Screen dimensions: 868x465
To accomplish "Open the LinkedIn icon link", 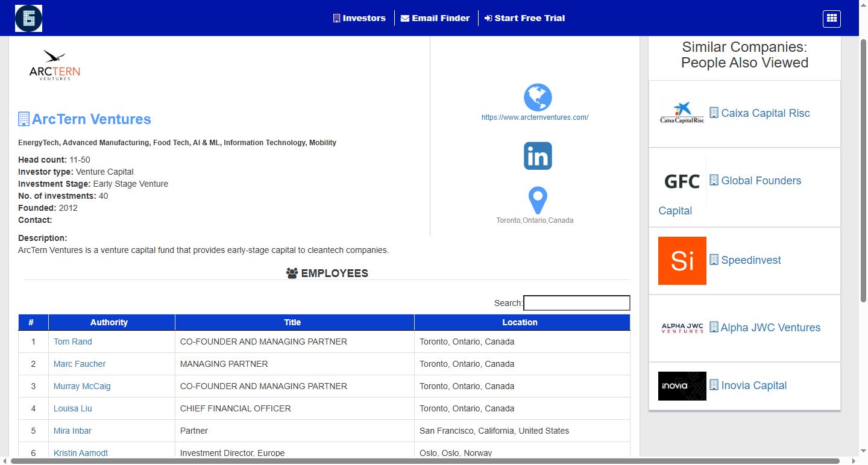I will click(x=538, y=156).
